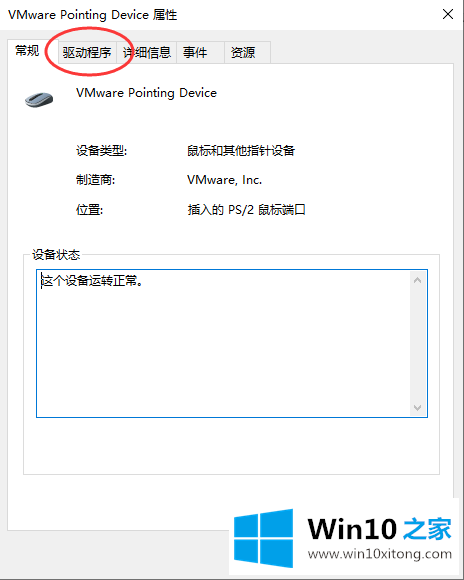Click the VMware Pointing Device name heading

[146, 93]
